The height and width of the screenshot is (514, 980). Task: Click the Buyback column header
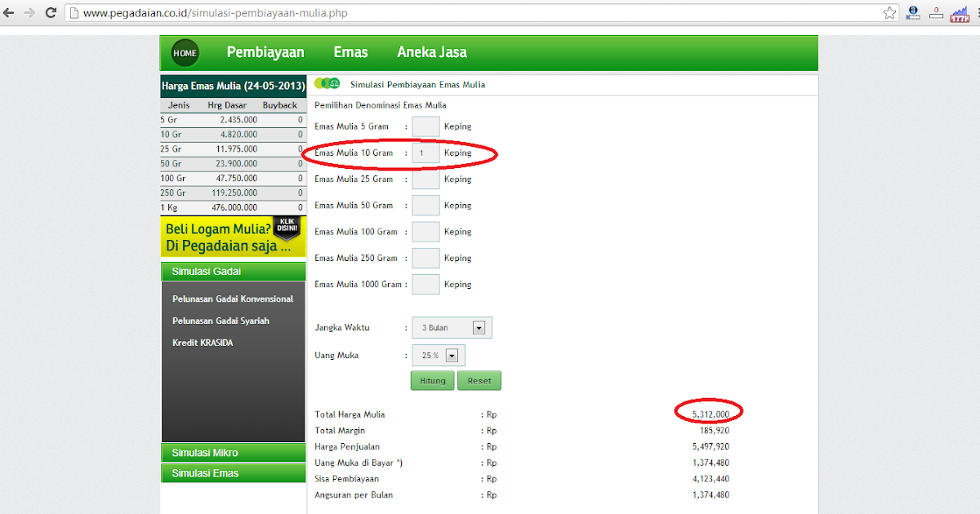(279, 105)
